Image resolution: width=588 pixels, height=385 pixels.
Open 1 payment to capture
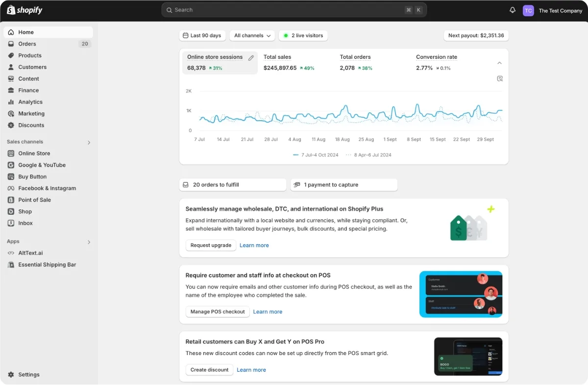[x=344, y=185]
